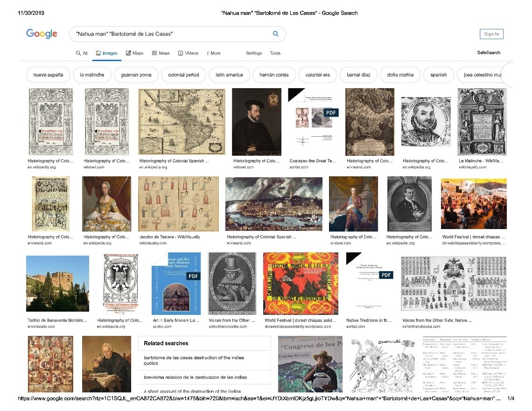The height and width of the screenshot is (411, 532).
Task: Click the "Toribio de Benavente Motolini..." caption
Action: coord(57,320)
